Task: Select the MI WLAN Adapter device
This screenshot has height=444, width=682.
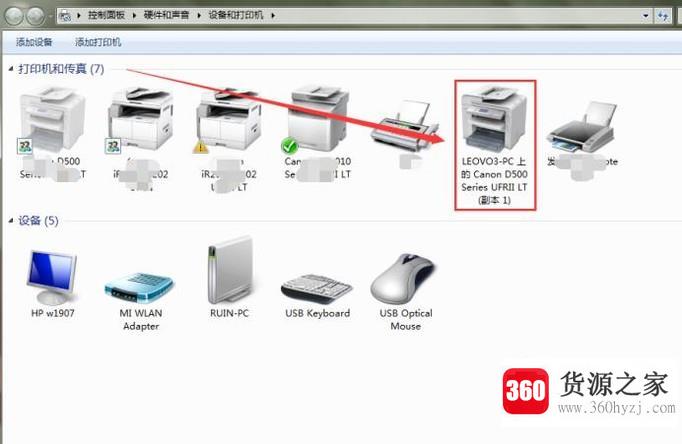Action: point(140,301)
